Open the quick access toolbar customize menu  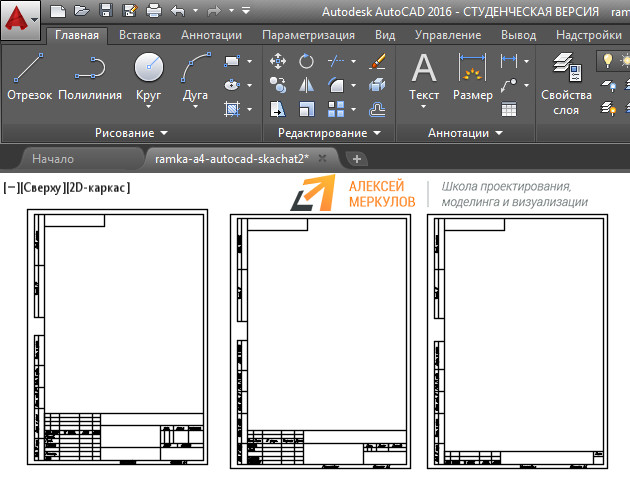click(x=246, y=11)
